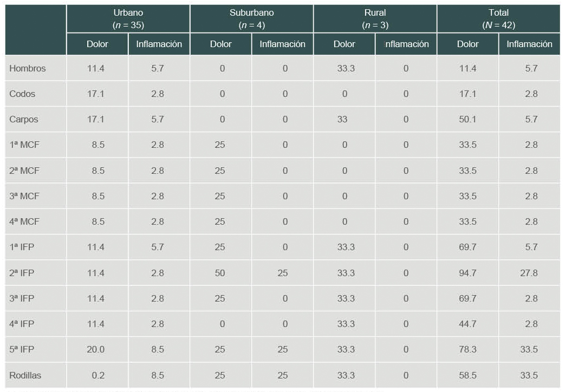Select the 50.1 value in the Carpos row

[x=467, y=119]
